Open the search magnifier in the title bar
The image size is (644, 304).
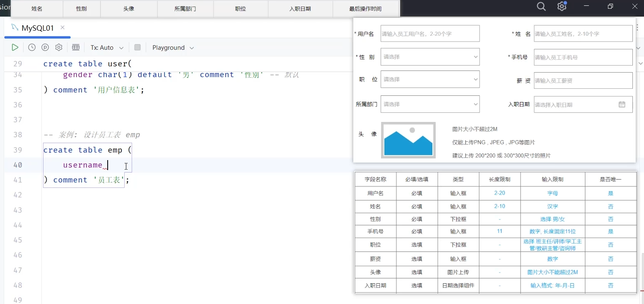click(x=541, y=6)
